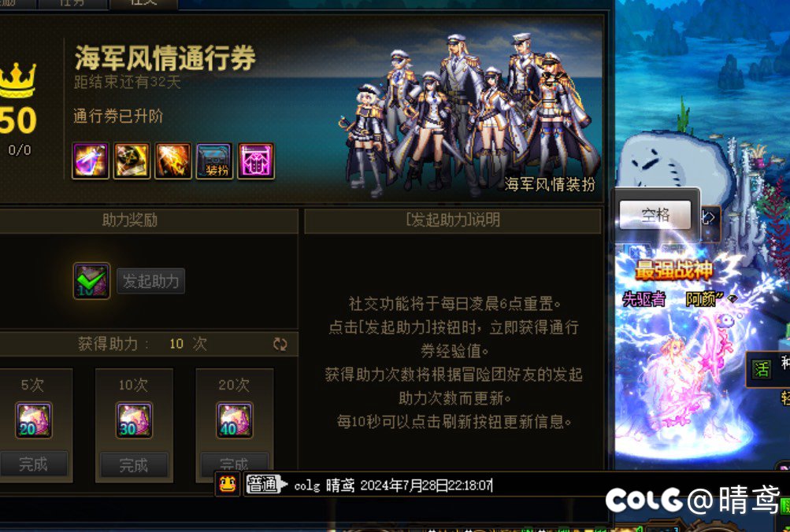The height and width of the screenshot is (532, 790).
Task: Click the purple potion reward icon
Action: [91, 161]
